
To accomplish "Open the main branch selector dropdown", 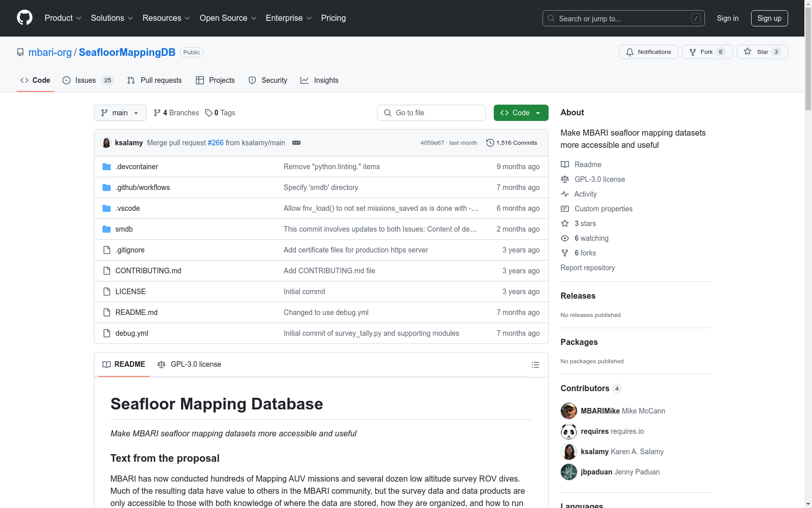I will [120, 113].
